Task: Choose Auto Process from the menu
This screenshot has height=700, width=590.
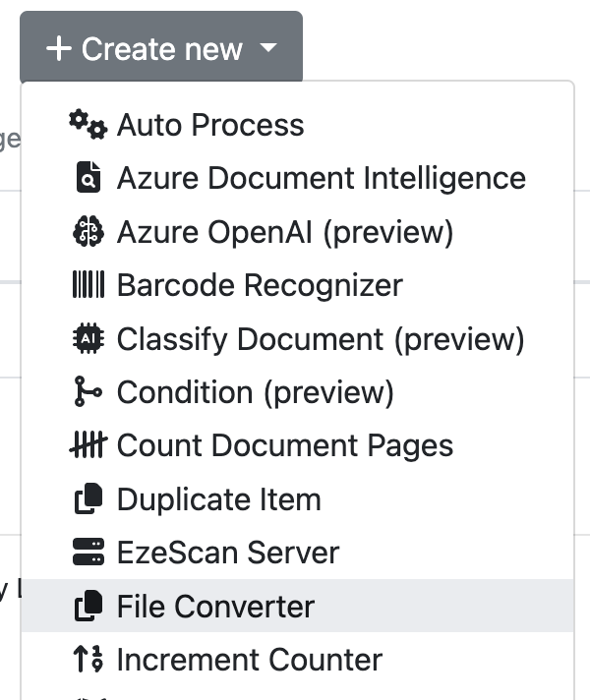Action: (210, 125)
